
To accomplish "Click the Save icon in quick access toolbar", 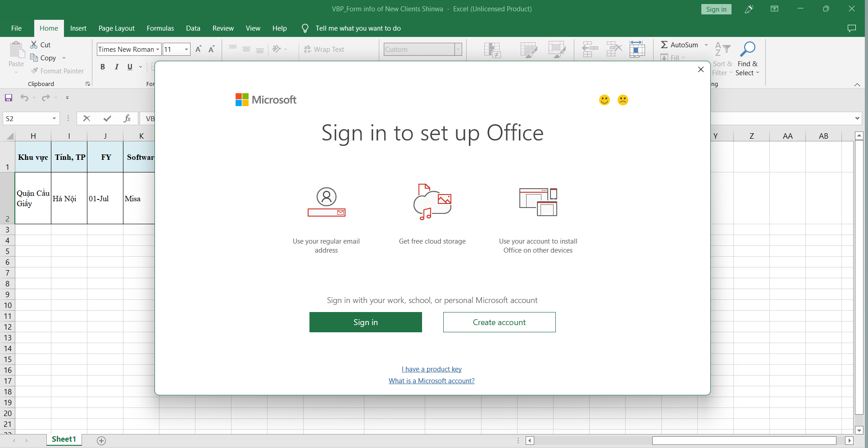I will pos(9,98).
